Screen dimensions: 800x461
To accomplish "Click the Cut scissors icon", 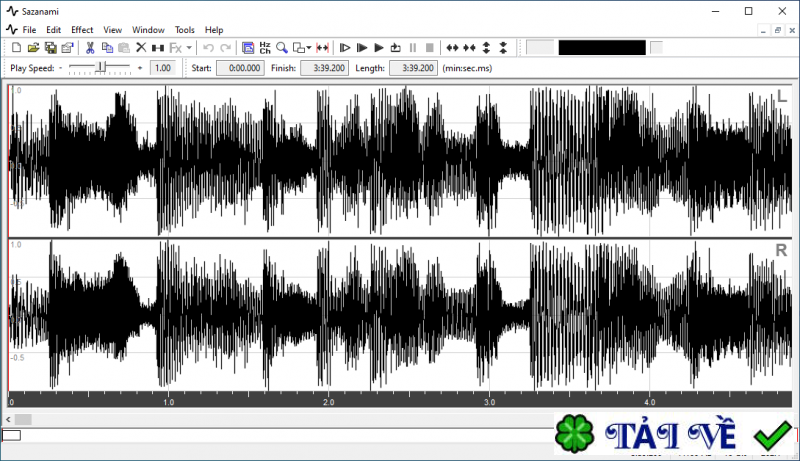I will (90, 47).
